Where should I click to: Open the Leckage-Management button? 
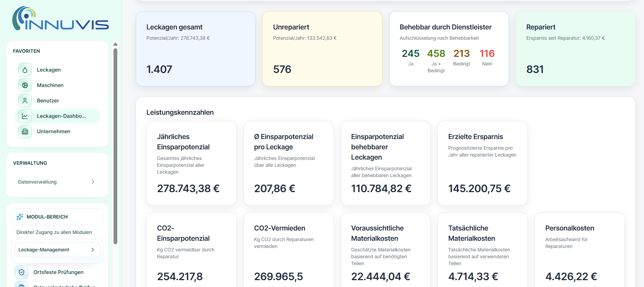point(57,250)
